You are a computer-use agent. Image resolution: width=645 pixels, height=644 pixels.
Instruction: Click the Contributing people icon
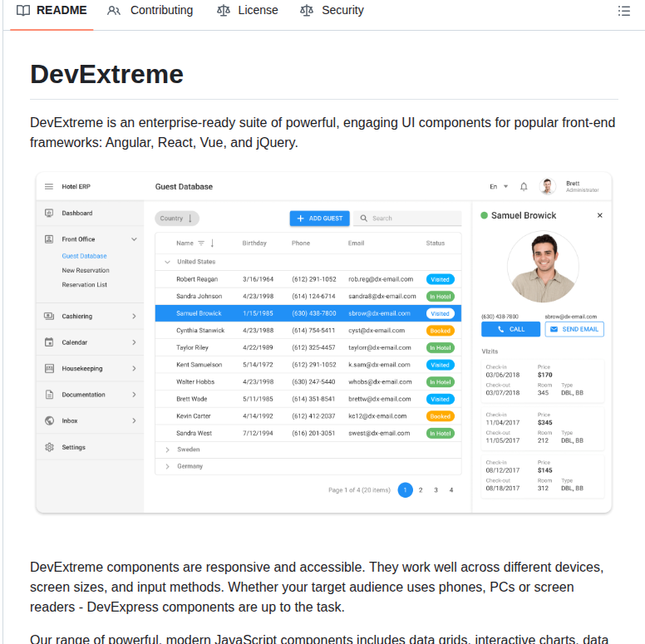pos(114,11)
